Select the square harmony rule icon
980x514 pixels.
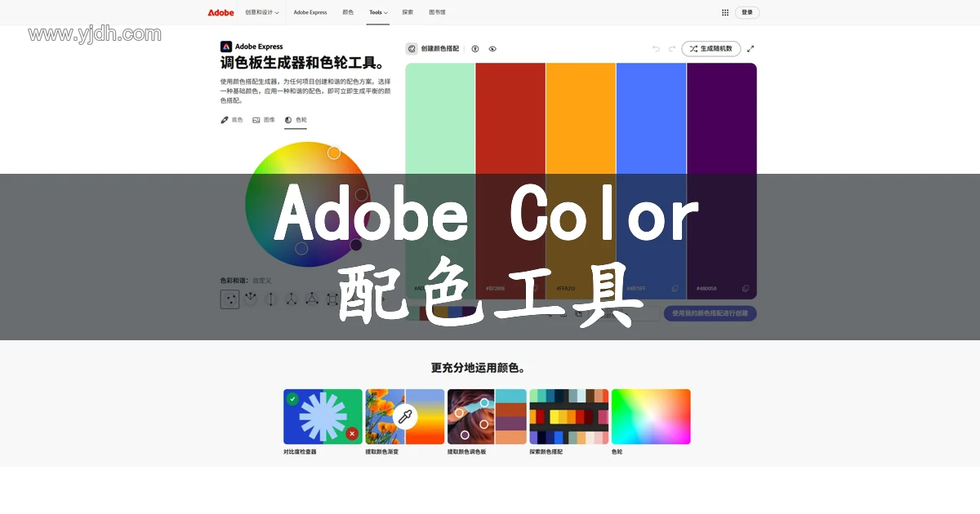332,299
